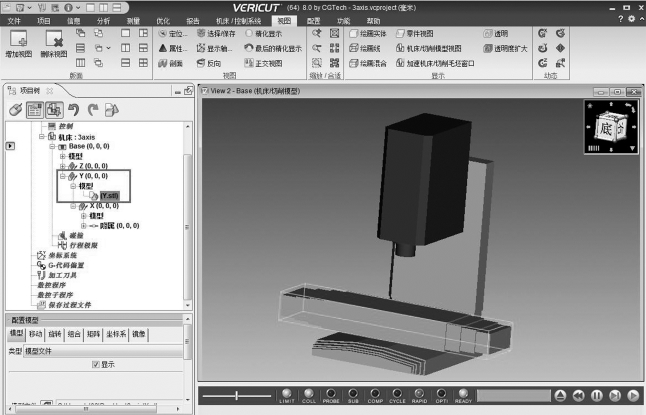
Task: Click the LIMIT status indicator light
Action: pyautogui.click(x=287, y=393)
